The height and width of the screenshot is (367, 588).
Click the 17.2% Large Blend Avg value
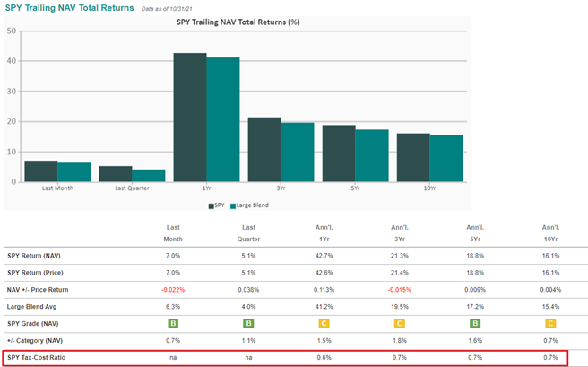tap(475, 307)
